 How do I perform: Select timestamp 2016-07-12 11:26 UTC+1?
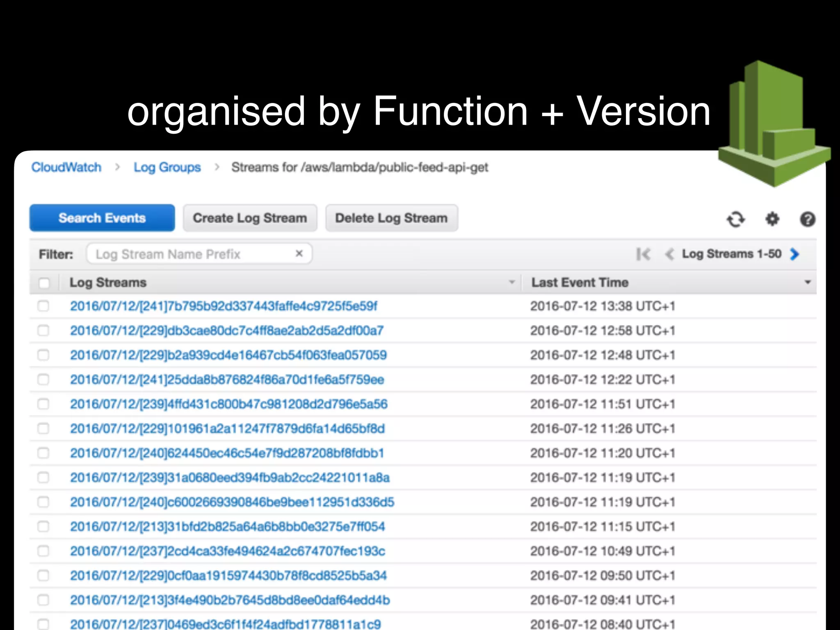[603, 429]
